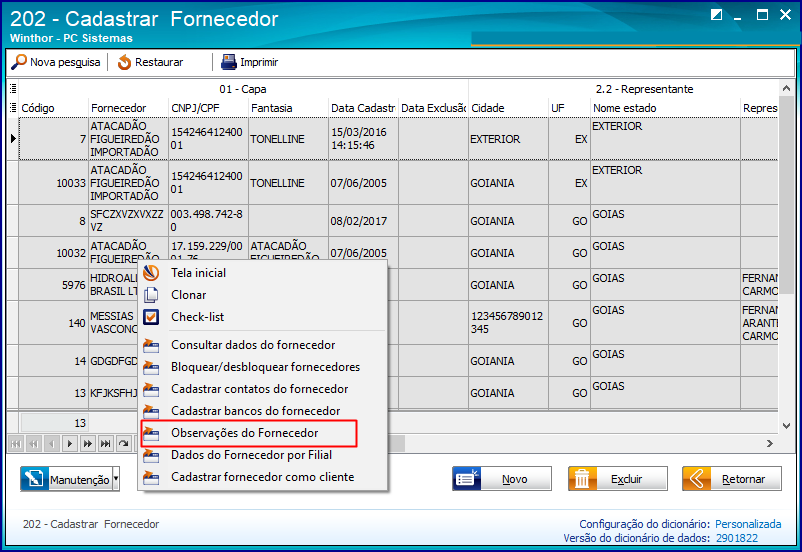802x552 pixels.
Task: Click Restaurar toolbar button
Action: click(150, 62)
